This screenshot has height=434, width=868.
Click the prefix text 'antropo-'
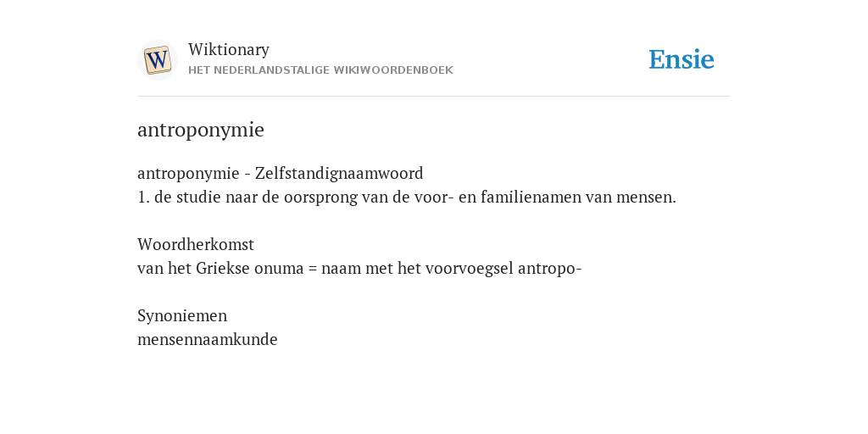coord(549,269)
